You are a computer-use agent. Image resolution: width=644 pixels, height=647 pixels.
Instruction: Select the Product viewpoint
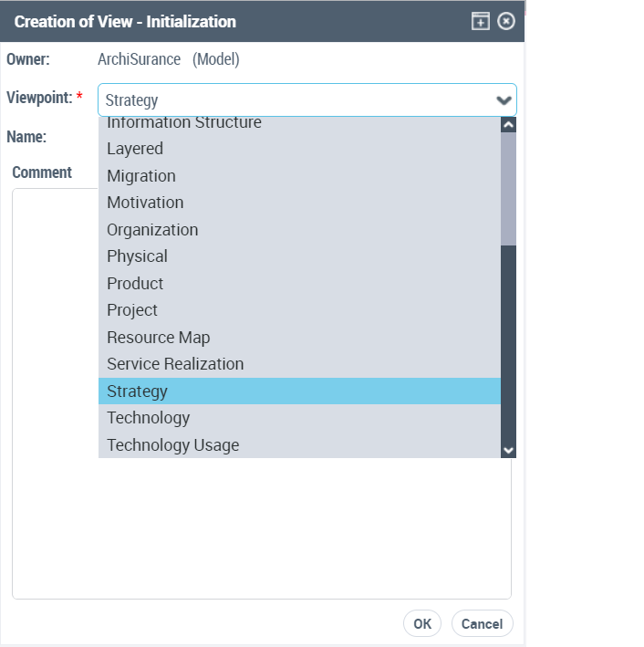pos(135,283)
